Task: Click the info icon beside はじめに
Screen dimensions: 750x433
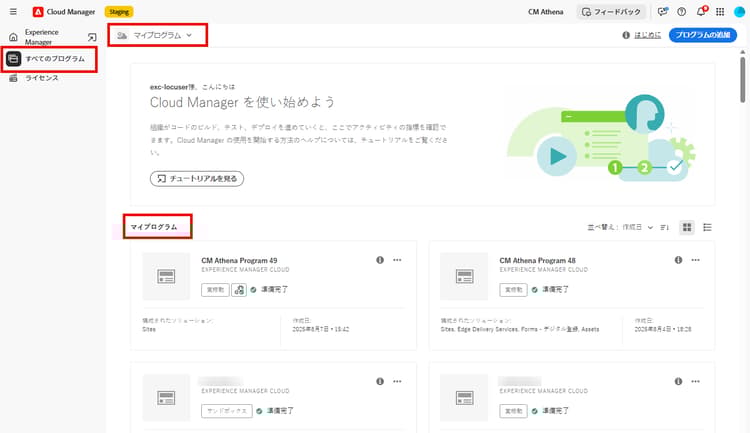Action: pyautogui.click(x=626, y=35)
